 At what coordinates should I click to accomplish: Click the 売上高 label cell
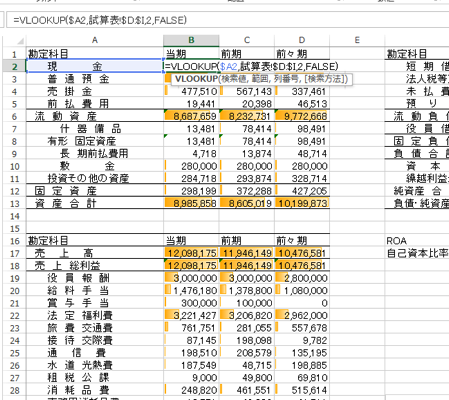click(95, 253)
